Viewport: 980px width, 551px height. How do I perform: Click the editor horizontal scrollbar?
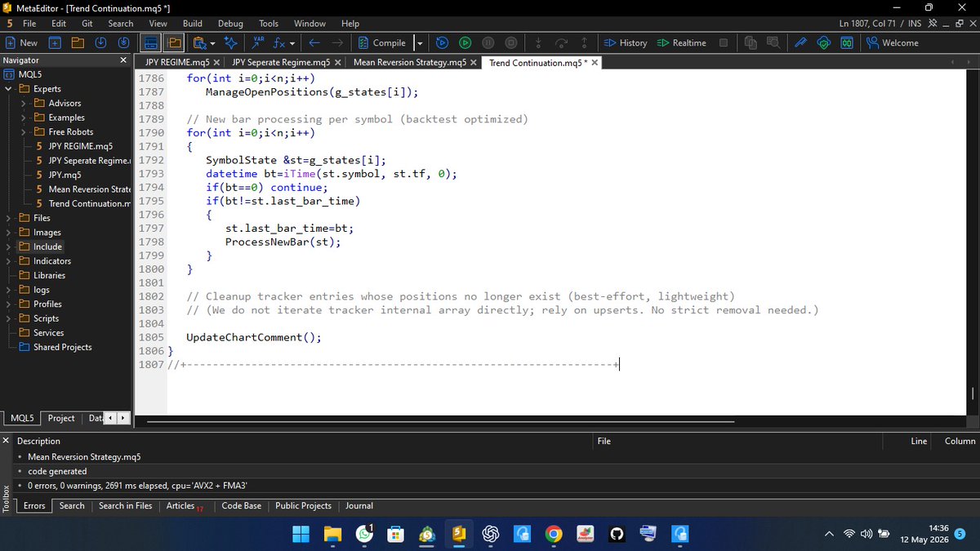[441, 422]
